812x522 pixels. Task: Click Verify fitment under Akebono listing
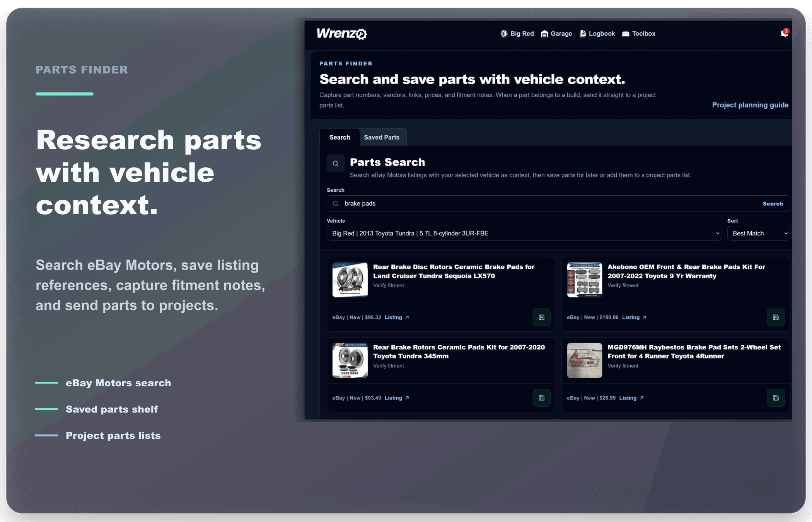click(x=623, y=285)
